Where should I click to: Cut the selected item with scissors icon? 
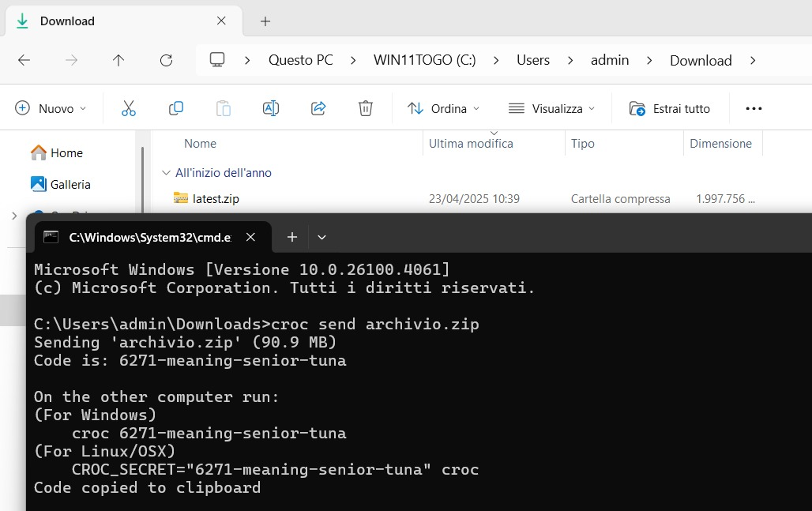pyautogui.click(x=129, y=108)
